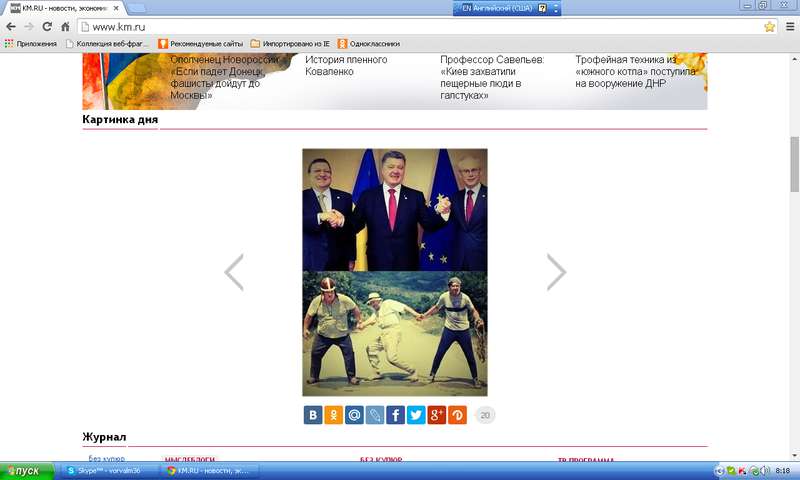Image resolution: width=800 pixels, height=480 pixels.
Task: Share picture via Mail.ru icon
Action: tap(354, 415)
